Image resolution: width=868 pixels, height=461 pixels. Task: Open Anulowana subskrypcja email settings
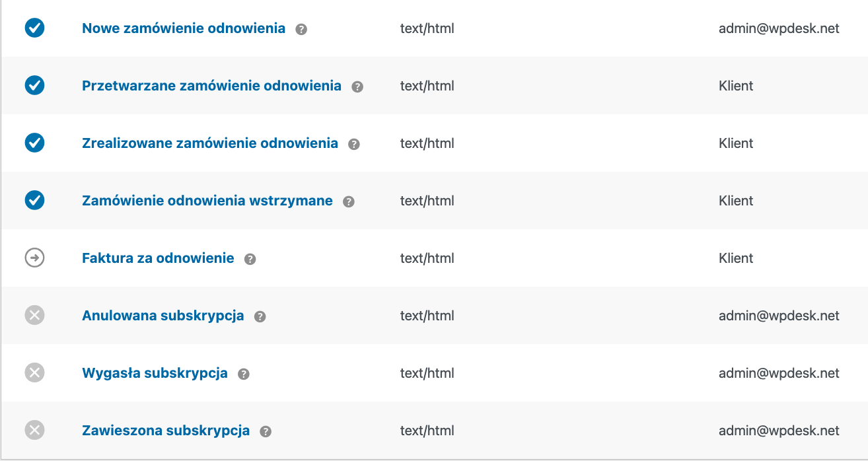163,316
